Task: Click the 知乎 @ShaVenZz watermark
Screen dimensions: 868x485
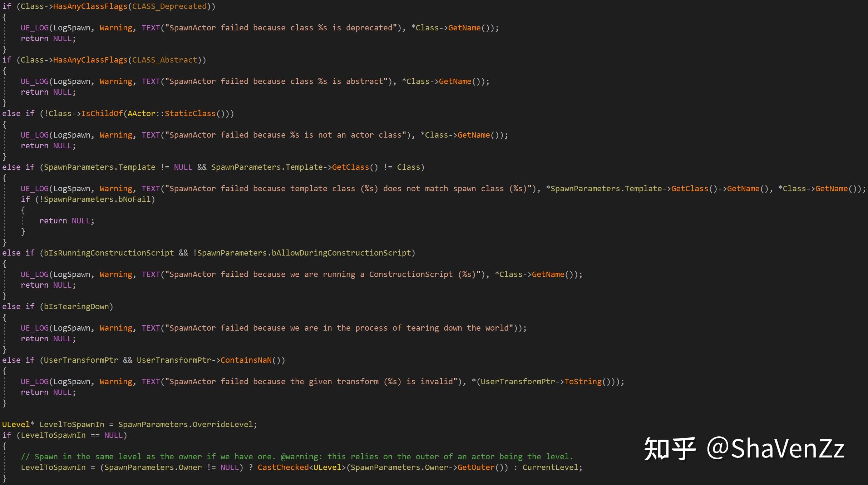Action: click(x=744, y=449)
